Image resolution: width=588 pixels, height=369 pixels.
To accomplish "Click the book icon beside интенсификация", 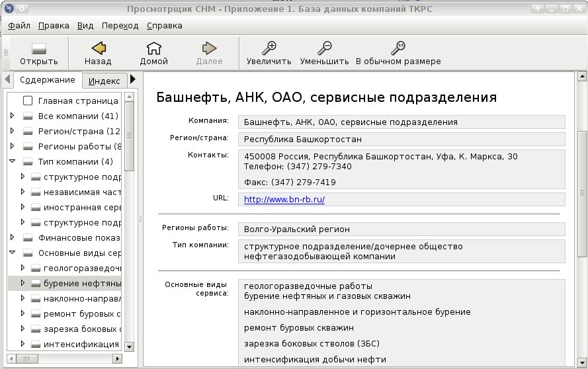I will pos(36,345).
